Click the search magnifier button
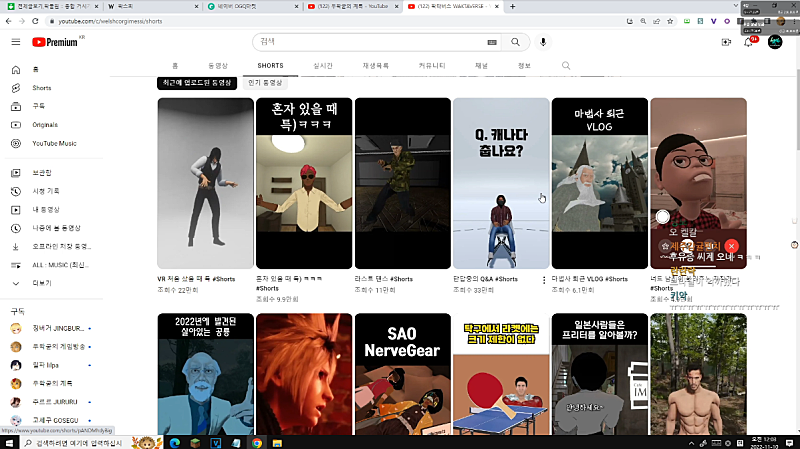Screen dimensions: 800x449 click(x=515, y=42)
